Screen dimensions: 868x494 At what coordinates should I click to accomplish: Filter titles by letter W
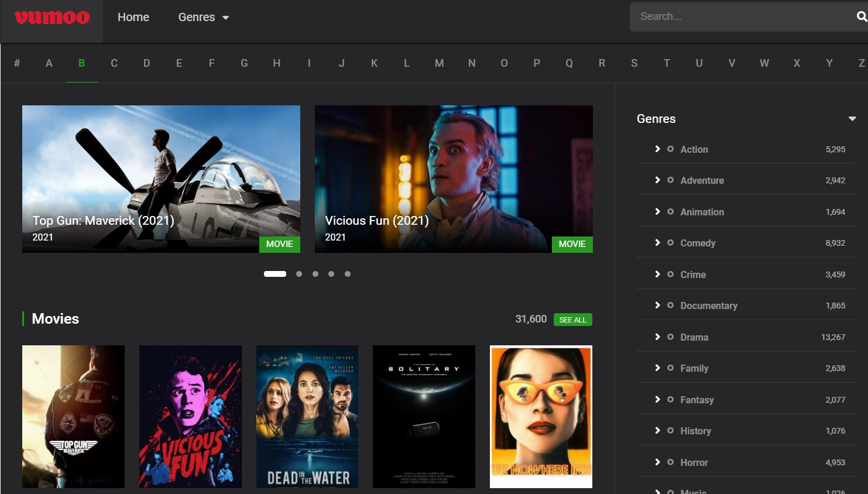coord(764,63)
